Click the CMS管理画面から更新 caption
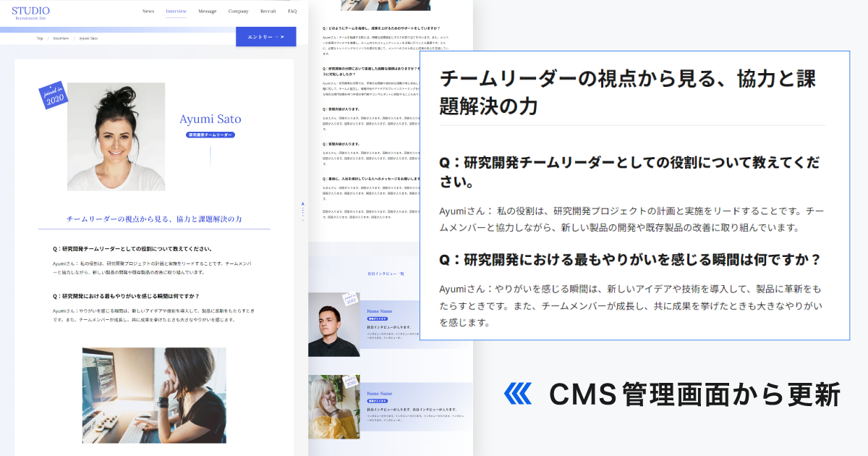The height and width of the screenshot is (456, 868). click(x=694, y=394)
